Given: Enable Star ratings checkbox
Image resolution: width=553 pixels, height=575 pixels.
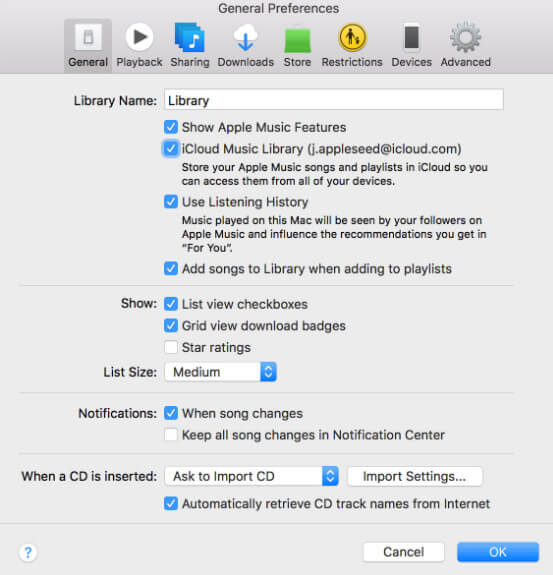Looking at the screenshot, I should (x=171, y=347).
